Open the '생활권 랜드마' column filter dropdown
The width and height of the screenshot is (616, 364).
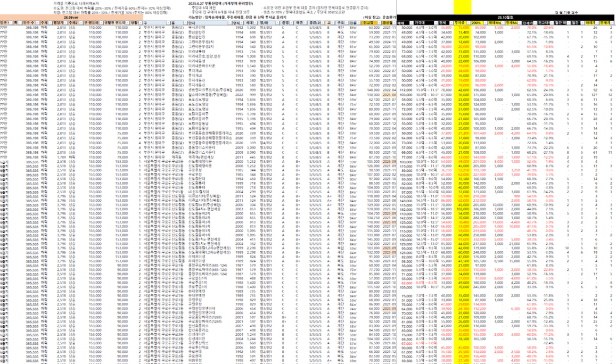coord(128,23)
